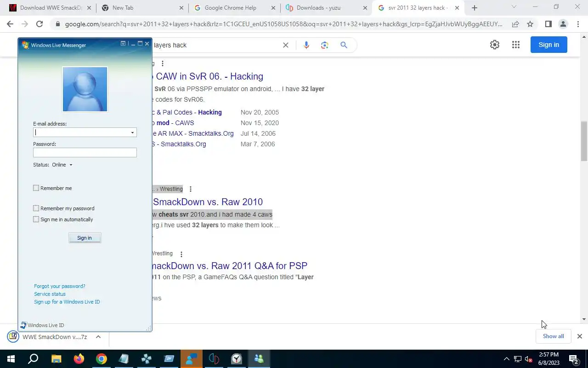588x368 pixels.
Task: Click the Messenger display picture
Action: 85,89
